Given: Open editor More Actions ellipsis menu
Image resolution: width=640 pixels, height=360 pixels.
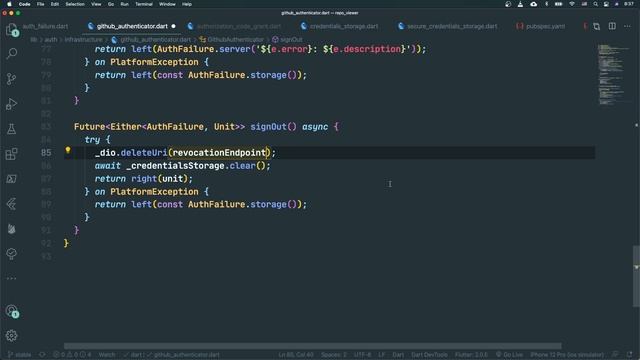Looking at the screenshot, I should tap(627, 26).
